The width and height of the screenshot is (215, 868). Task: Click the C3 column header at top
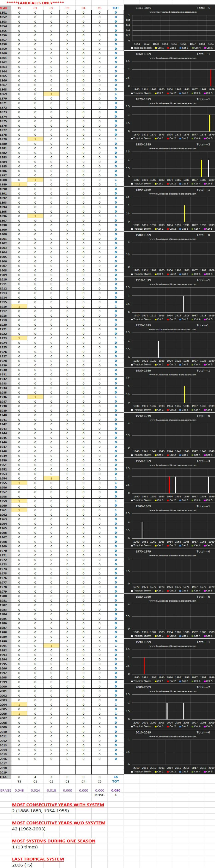(x=67, y=8)
